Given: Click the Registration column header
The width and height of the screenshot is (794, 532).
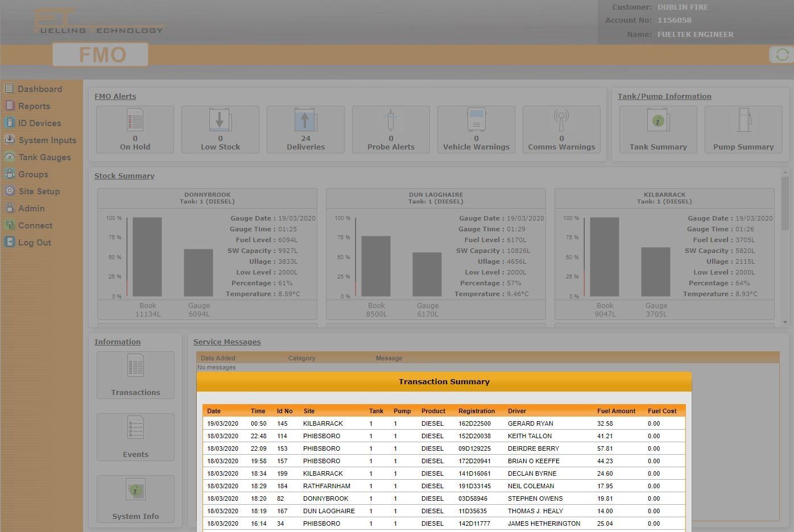Looking at the screenshot, I should click(477, 411).
